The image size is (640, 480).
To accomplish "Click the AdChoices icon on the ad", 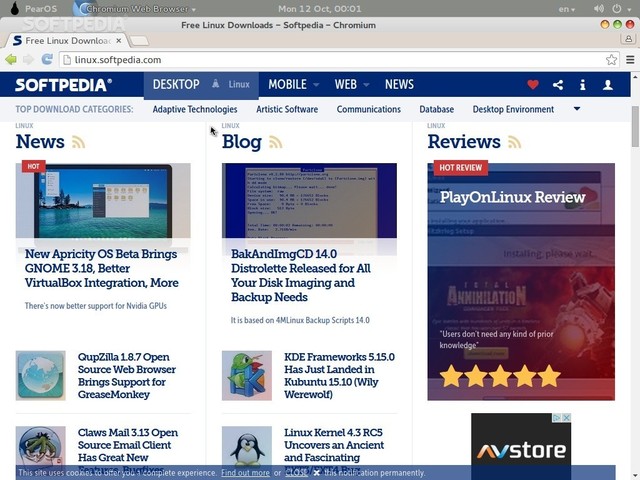I will [557, 418].
